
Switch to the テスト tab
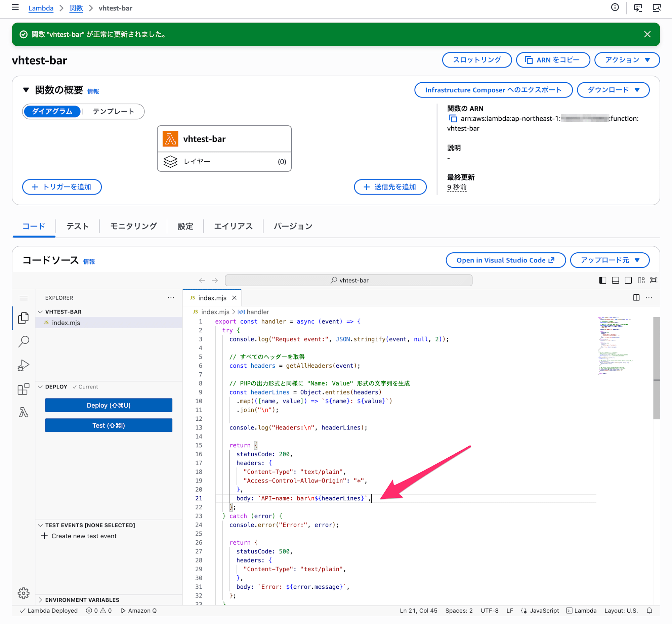pos(78,226)
